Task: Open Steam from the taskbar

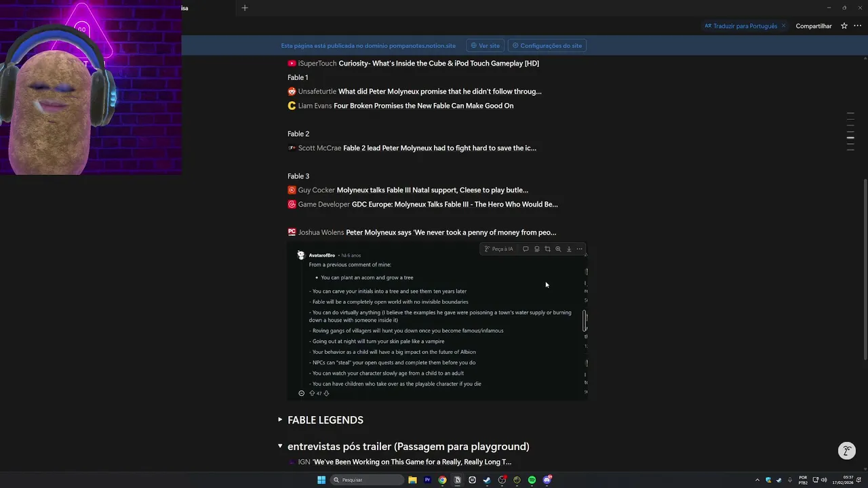Action: (487, 480)
